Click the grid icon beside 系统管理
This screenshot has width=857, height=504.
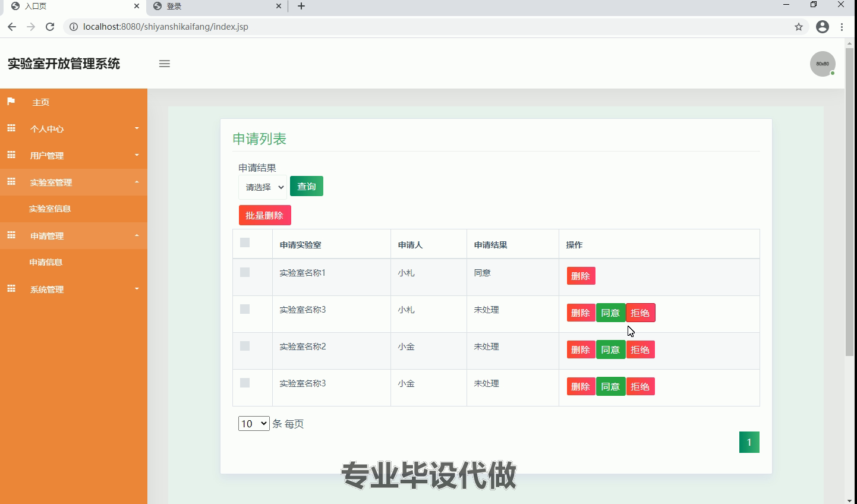point(11,289)
